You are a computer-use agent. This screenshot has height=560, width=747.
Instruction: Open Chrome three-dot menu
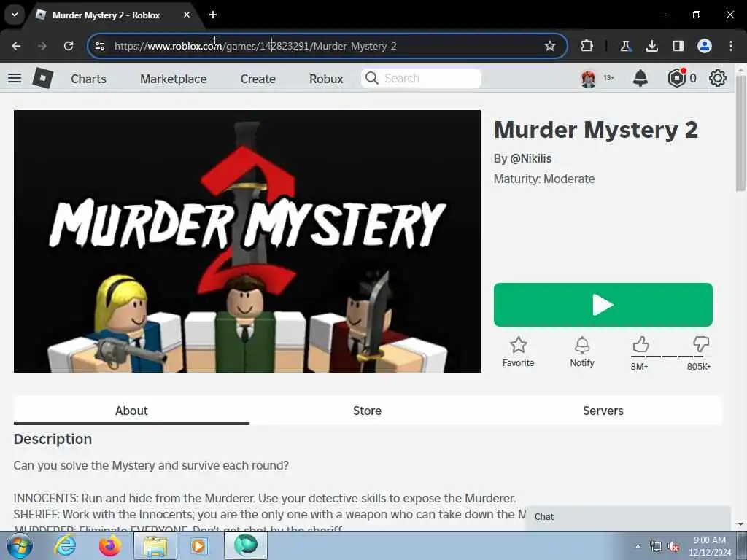click(x=731, y=46)
